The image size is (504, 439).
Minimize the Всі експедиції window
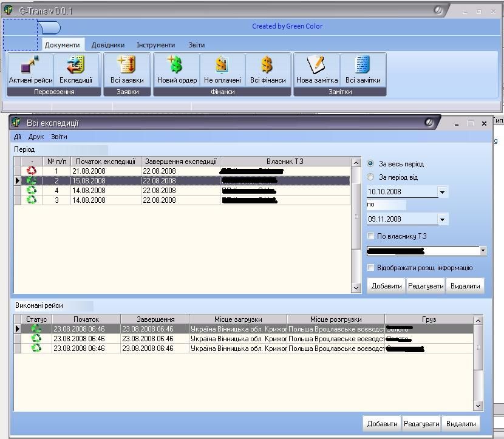457,124
